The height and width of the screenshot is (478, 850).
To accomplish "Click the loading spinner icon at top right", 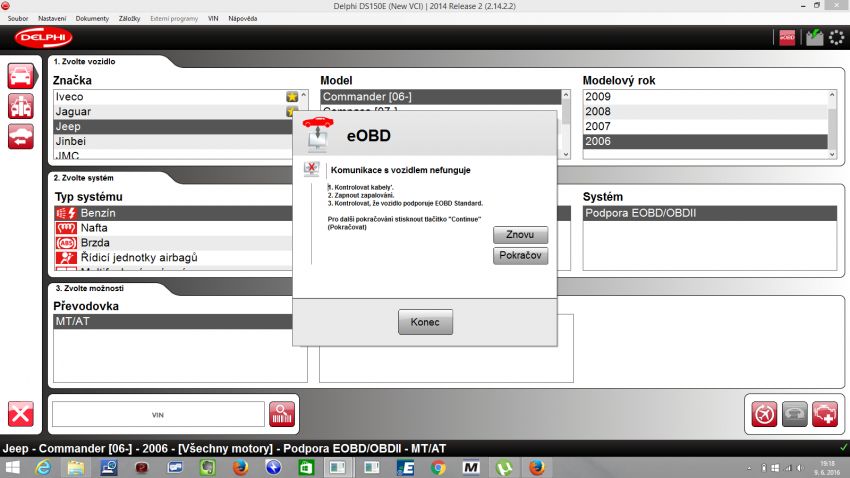I will tap(836, 37).
